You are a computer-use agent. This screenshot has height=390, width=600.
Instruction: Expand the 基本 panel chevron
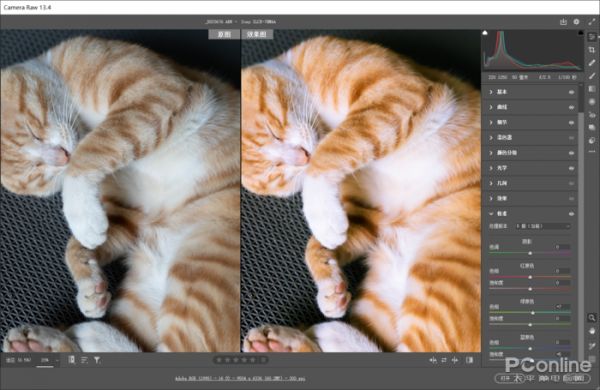point(491,92)
